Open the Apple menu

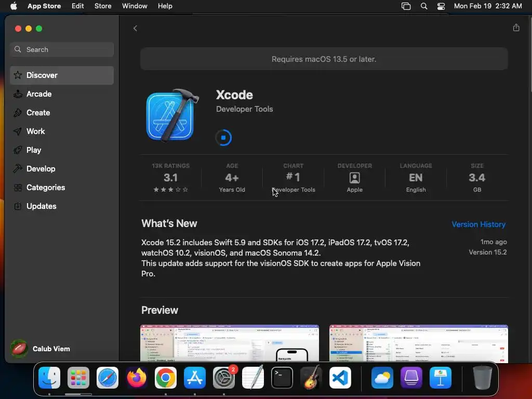(x=14, y=6)
